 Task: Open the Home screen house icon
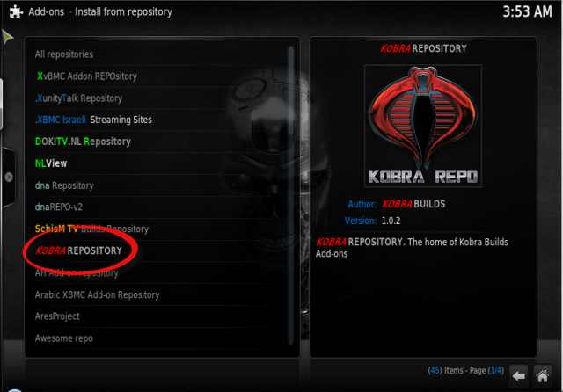click(542, 376)
